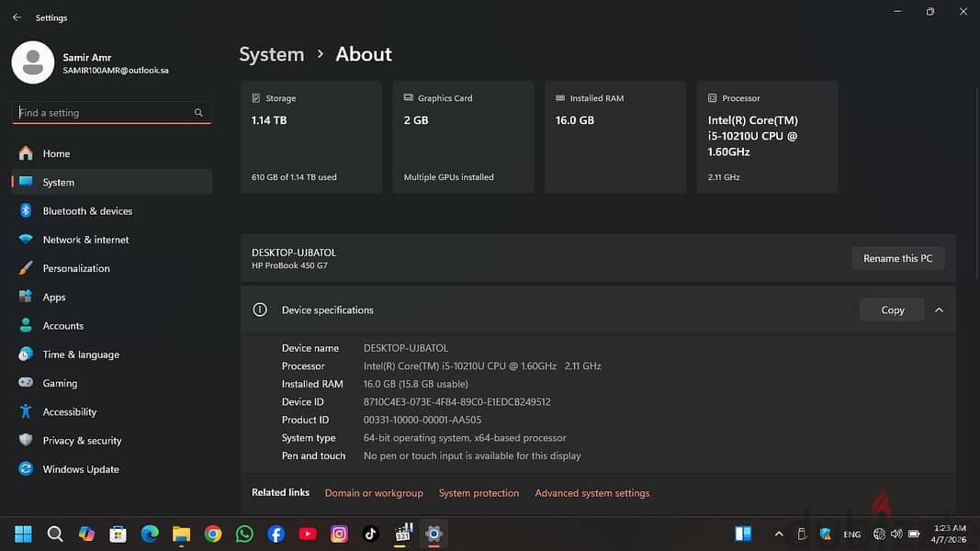
Task: Open Privacy & security settings
Action: pos(111,441)
